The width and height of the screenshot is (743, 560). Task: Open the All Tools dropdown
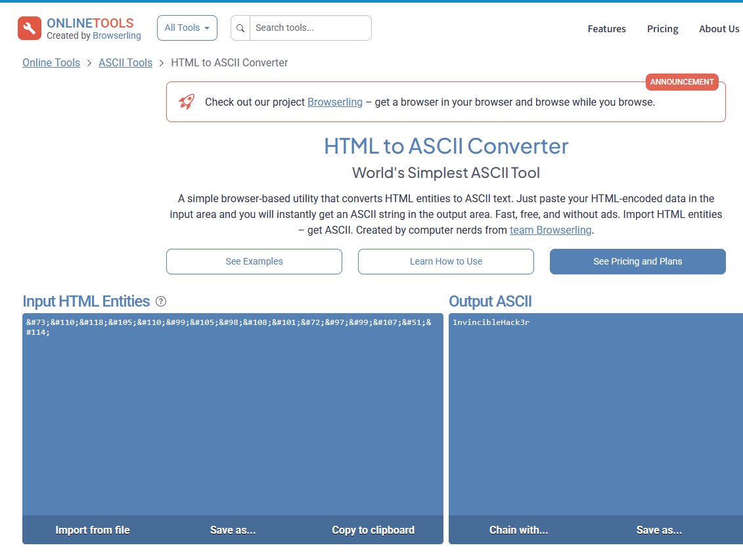click(x=187, y=28)
